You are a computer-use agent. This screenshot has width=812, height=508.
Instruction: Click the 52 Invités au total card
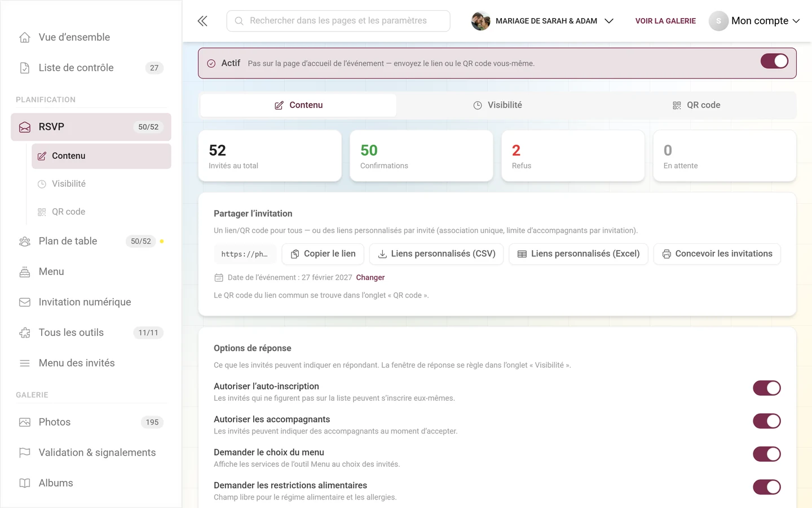270,156
